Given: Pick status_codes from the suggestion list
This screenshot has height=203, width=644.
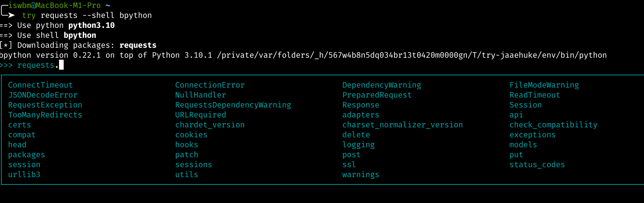Looking at the screenshot, I should [x=537, y=165].
